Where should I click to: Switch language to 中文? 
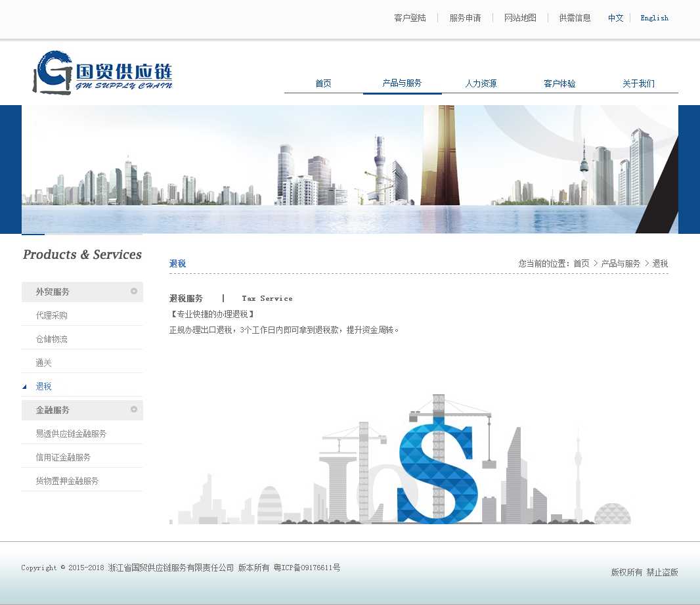click(x=615, y=18)
